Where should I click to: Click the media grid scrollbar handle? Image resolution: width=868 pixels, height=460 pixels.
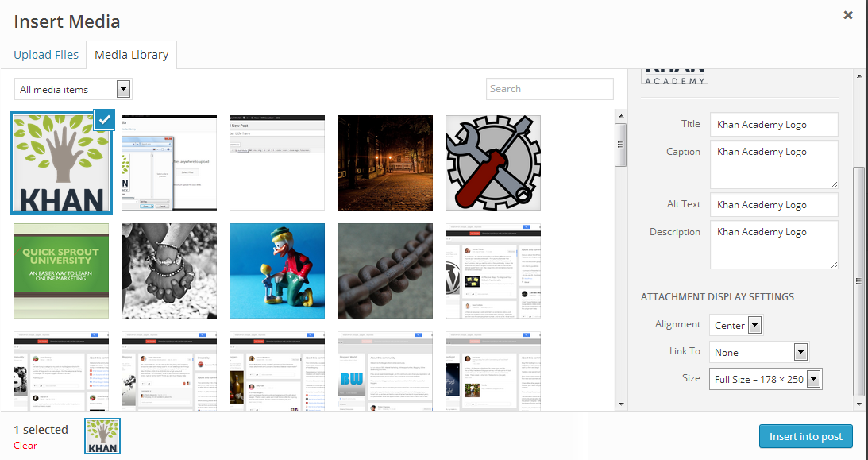(x=620, y=145)
